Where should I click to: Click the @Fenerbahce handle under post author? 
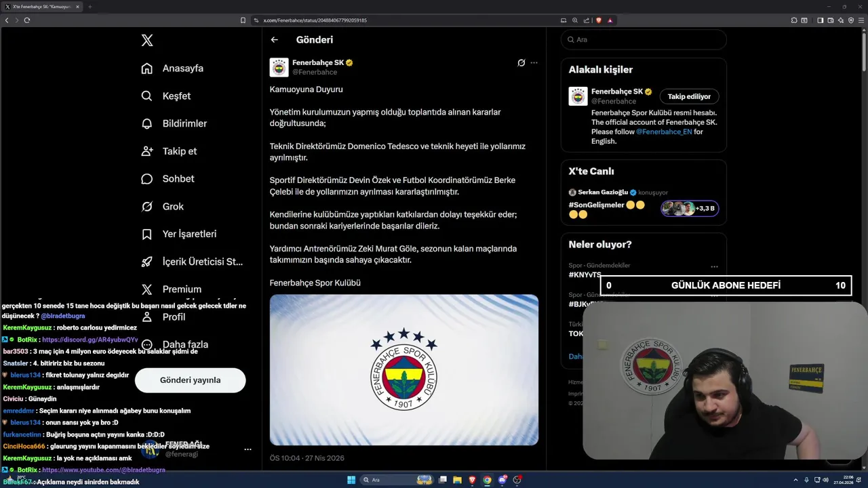[315, 72]
